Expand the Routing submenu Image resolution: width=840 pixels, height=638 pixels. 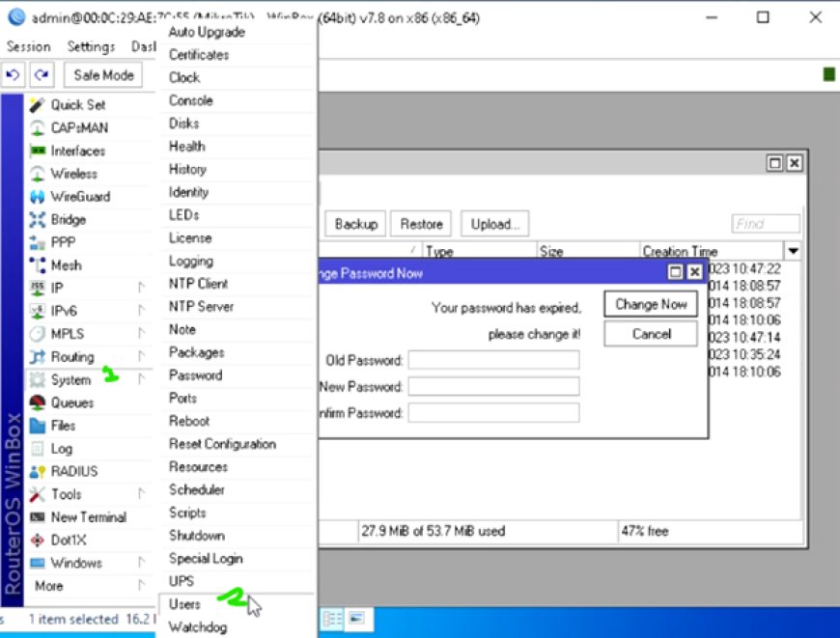[141, 357]
